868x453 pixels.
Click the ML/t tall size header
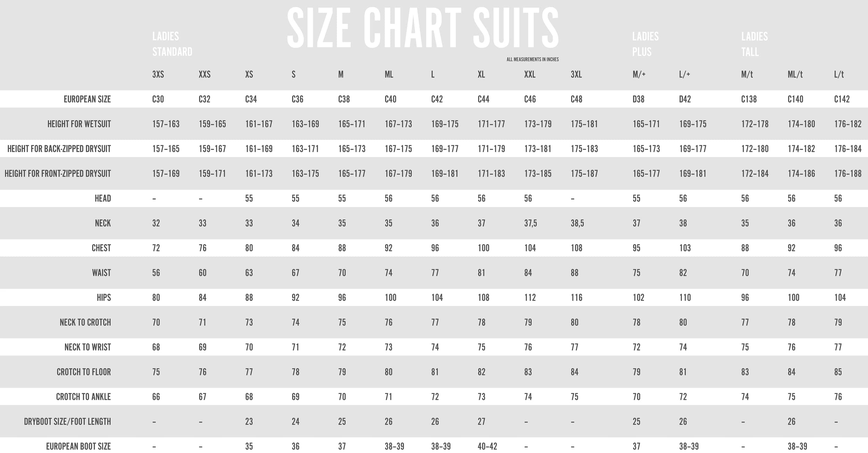(x=795, y=74)
